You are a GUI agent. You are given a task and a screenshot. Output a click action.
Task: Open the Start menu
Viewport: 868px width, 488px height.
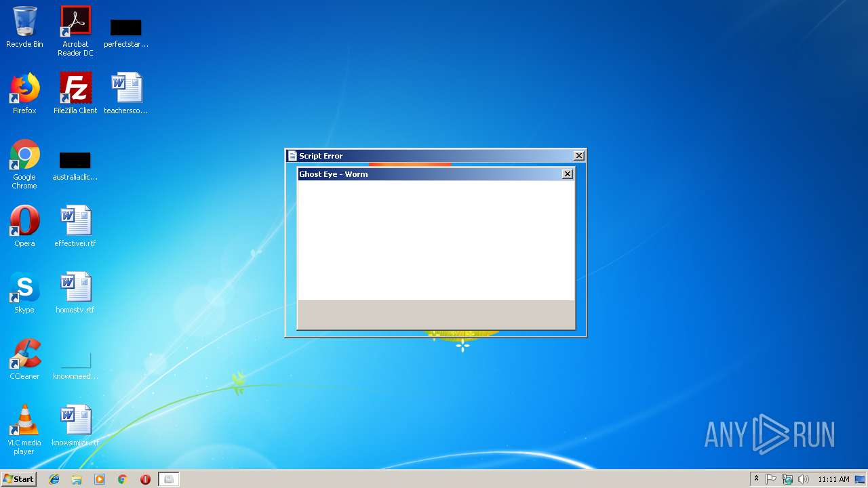coord(19,479)
